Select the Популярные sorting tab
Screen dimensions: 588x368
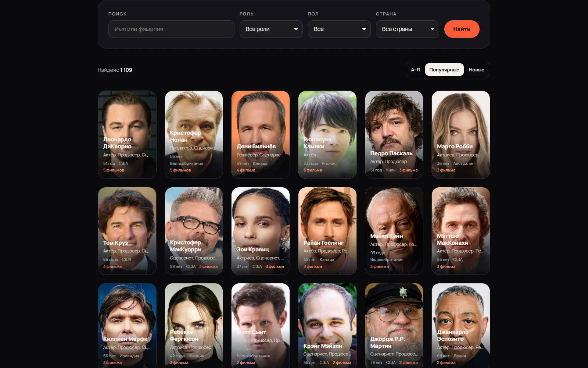click(444, 70)
